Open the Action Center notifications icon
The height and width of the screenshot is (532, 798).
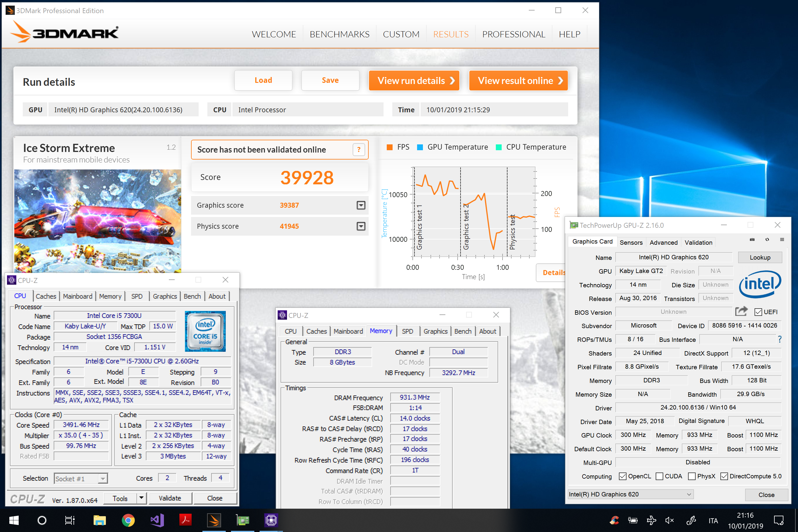(x=779, y=520)
